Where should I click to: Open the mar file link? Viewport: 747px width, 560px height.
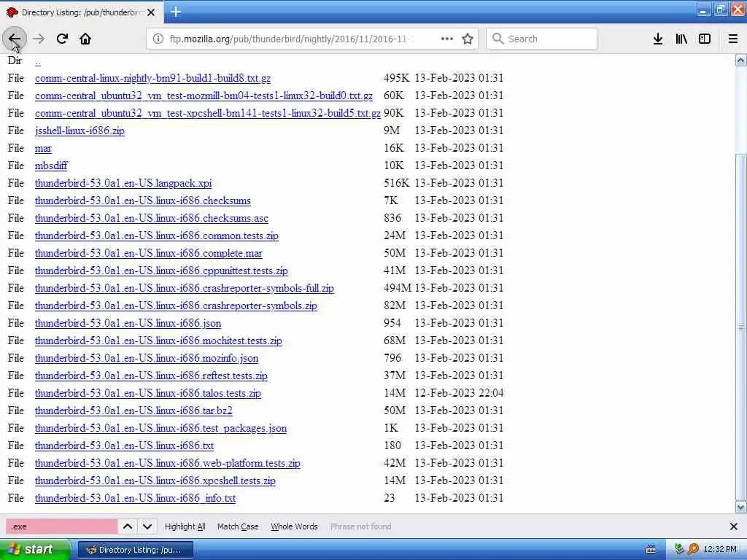point(43,148)
